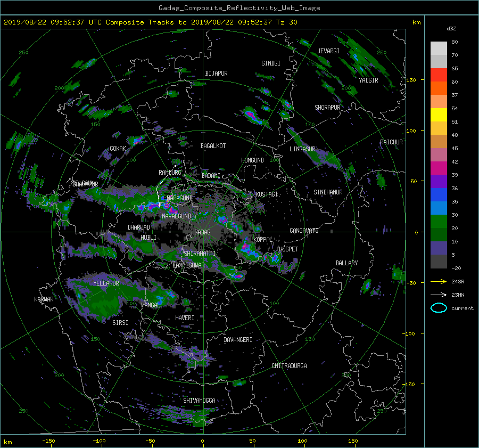Screen dimensions: 479x448
Task: Click the LAXMESHWAR city label
Action: (188, 265)
